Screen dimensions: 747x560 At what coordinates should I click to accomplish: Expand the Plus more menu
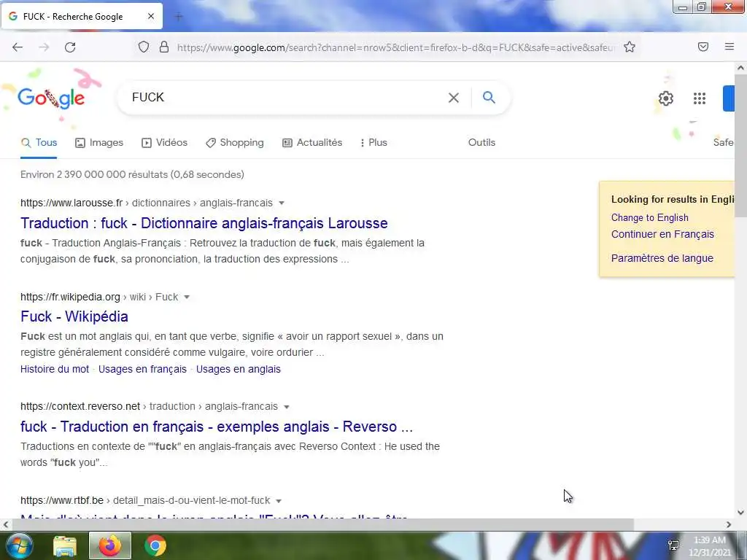point(373,142)
